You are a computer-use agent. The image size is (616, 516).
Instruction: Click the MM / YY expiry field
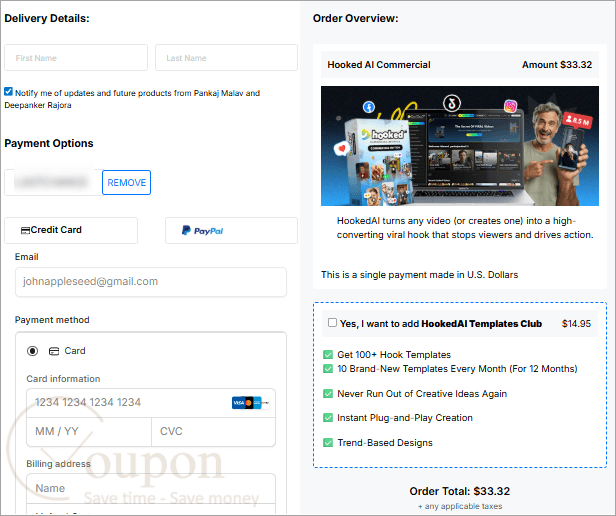pyautogui.click(x=89, y=432)
